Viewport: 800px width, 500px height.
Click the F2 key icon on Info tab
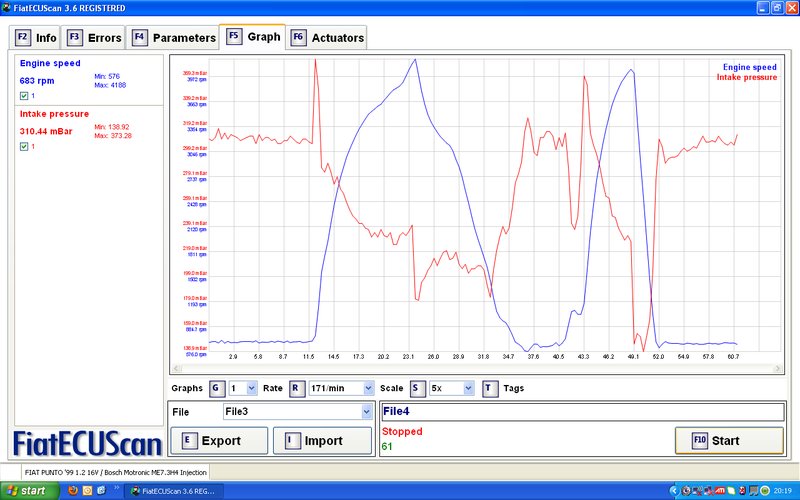[23, 38]
